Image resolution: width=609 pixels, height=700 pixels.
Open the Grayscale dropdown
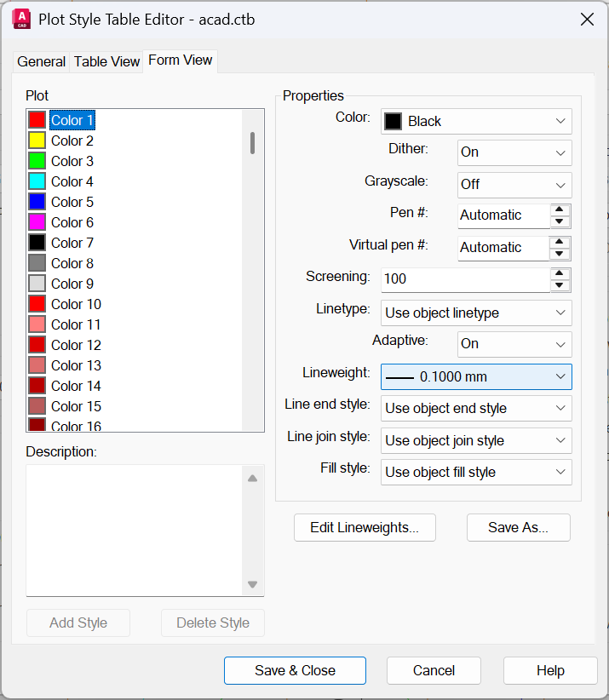(x=514, y=184)
